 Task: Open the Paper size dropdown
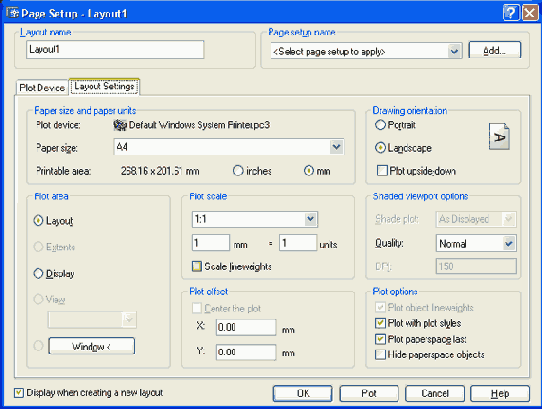(336, 147)
